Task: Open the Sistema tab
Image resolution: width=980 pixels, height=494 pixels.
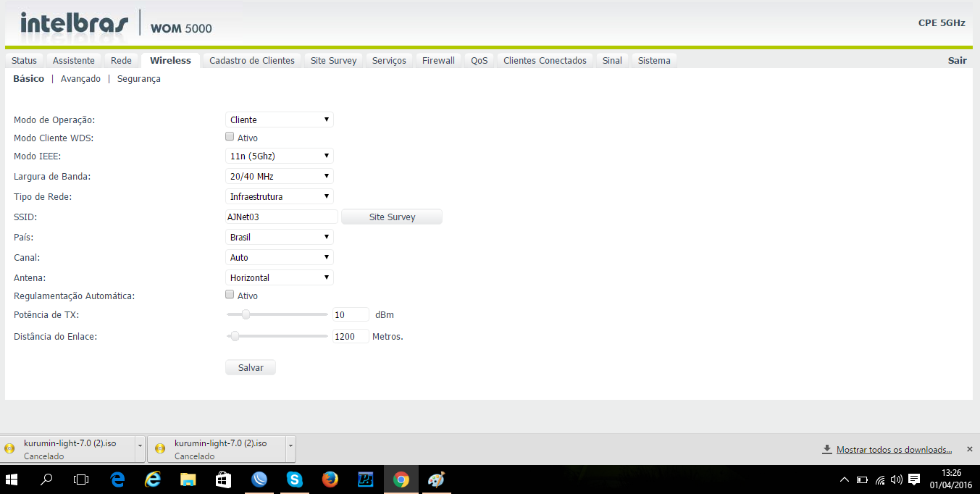Action: point(654,61)
